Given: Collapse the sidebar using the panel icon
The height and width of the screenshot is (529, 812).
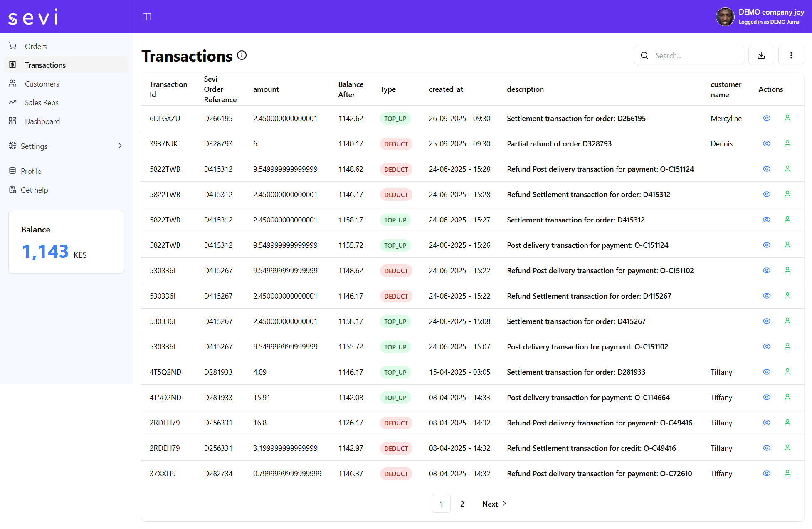Looking at the screenshot, I should click(x=147, y=17).
